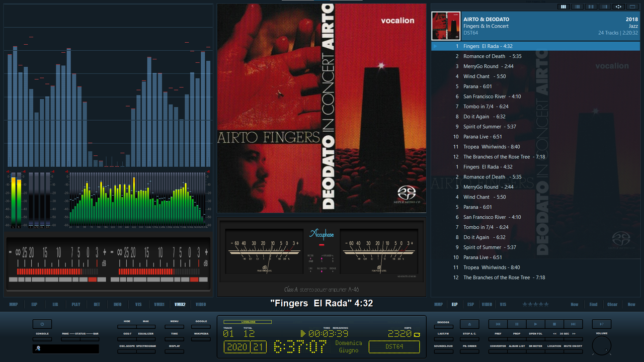
Task: Switch to the PLAY tab
Action: tap(76, 304)
